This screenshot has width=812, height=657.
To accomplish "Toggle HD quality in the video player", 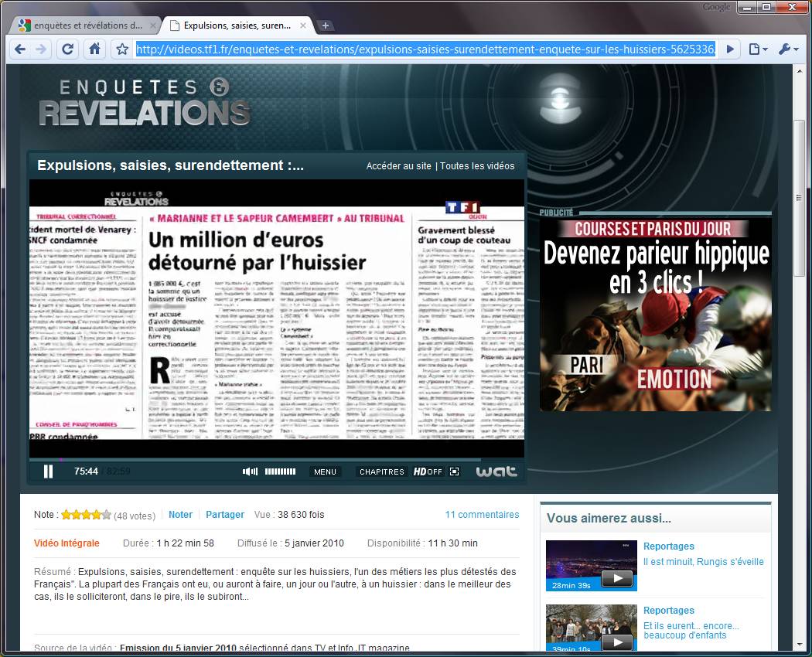I will click(x=428, y=471).
